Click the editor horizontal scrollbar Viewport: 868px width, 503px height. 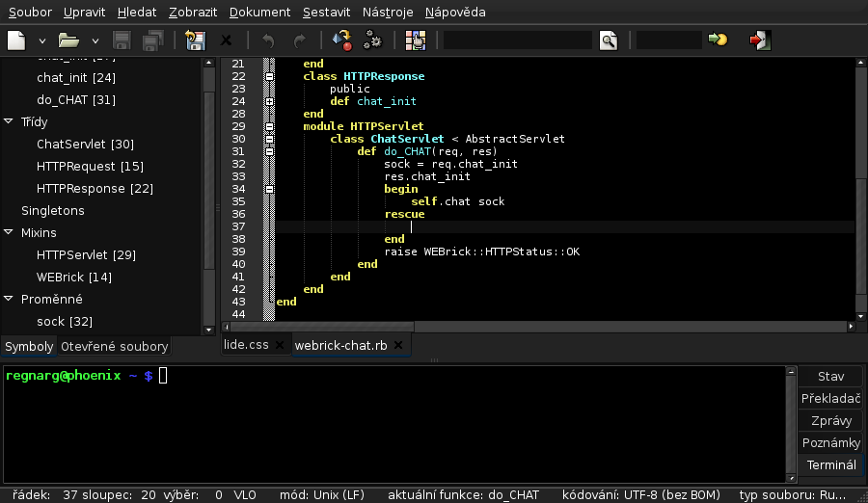(538, 327)
